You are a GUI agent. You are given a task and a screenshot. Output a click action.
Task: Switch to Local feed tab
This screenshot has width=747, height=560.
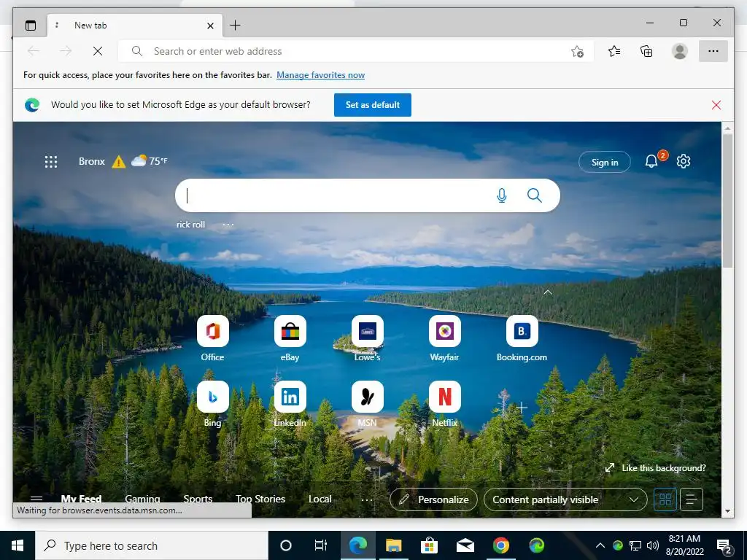[x=320, y=499]
